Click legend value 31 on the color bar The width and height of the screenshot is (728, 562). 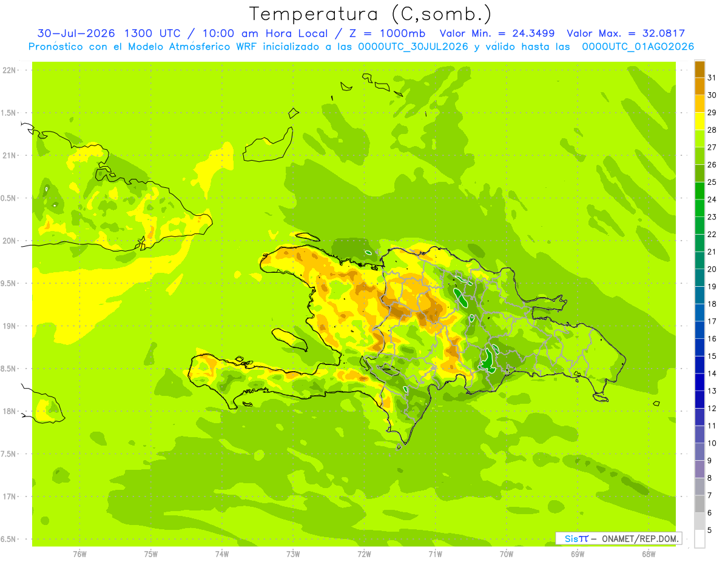click(712, 78)
